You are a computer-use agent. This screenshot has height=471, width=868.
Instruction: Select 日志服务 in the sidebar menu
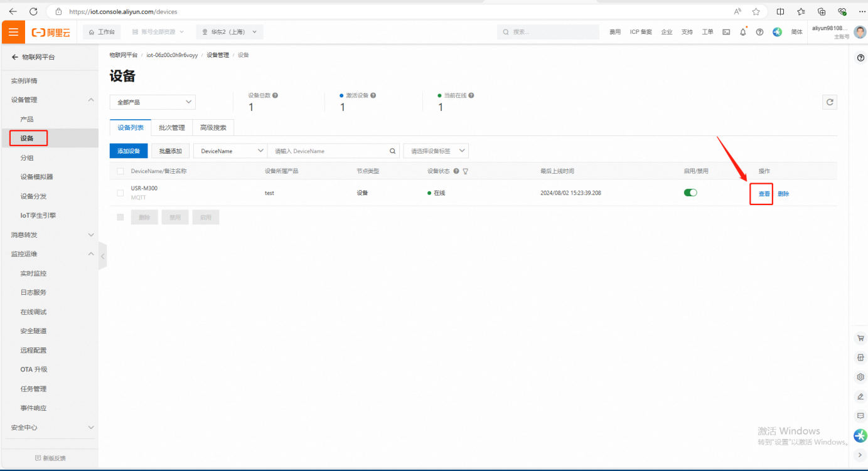pos(33,292)
